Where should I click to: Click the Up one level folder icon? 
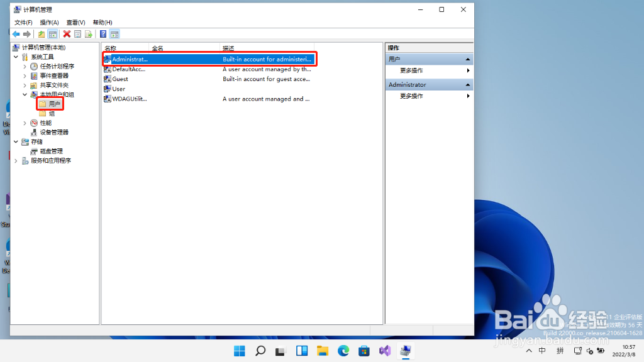[42, 34]
